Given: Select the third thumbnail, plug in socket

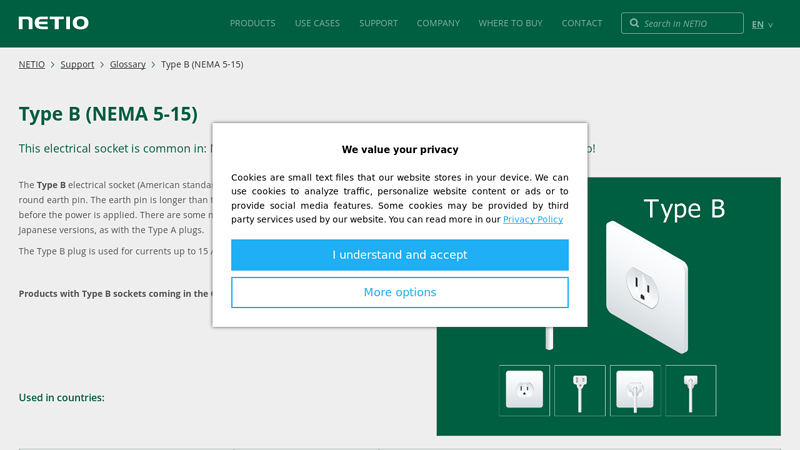Looking at the screenshot, I should click(635, 390).
